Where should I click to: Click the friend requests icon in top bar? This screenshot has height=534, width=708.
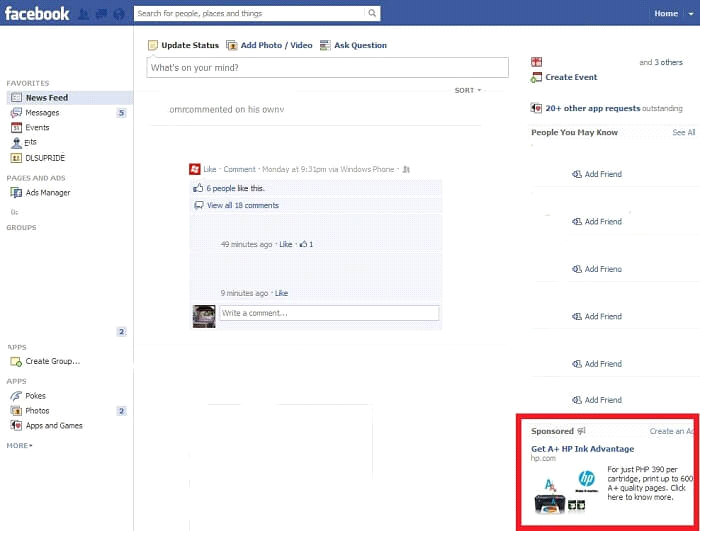tap(84, 14)
